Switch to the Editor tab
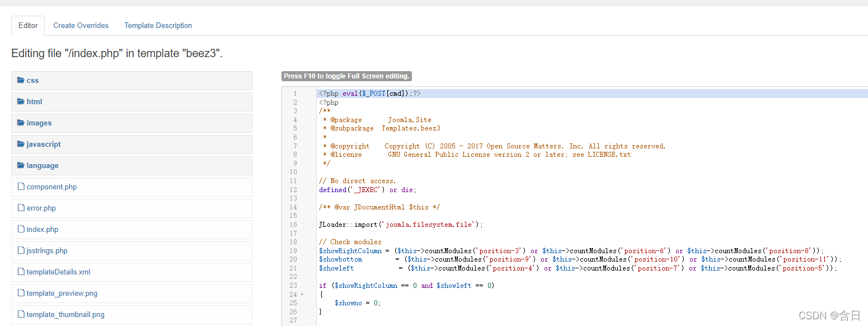The height and width of the screenshot is (326, 868). click(28, 25)
